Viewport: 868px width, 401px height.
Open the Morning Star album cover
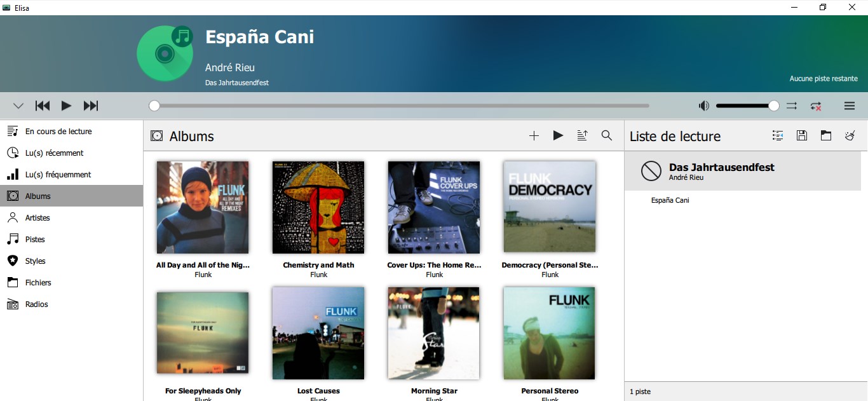click(x=434, y=333)
